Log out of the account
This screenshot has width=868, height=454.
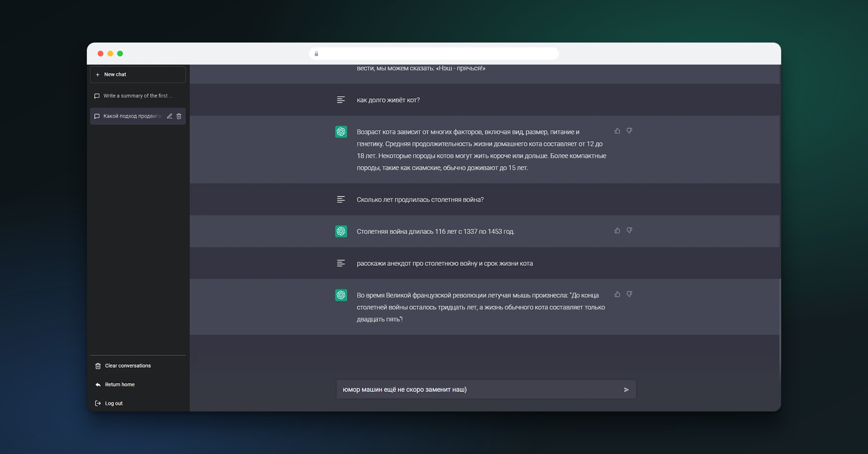[x=138, y=403]
